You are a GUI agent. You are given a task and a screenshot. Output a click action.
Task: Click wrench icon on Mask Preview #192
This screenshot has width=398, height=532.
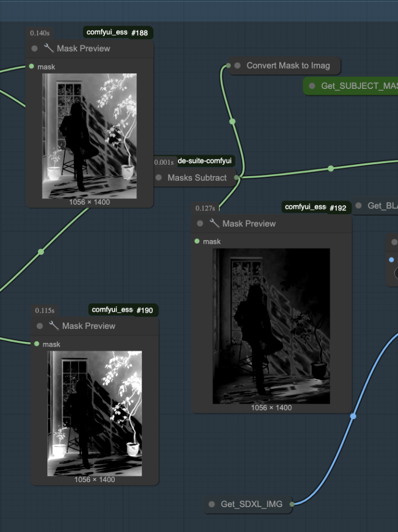[214, 223]
